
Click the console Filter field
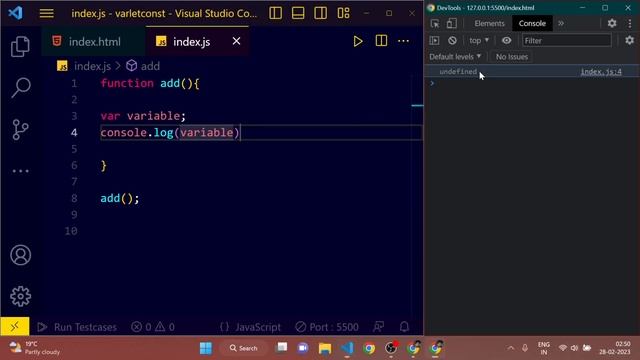pos(567,40)
